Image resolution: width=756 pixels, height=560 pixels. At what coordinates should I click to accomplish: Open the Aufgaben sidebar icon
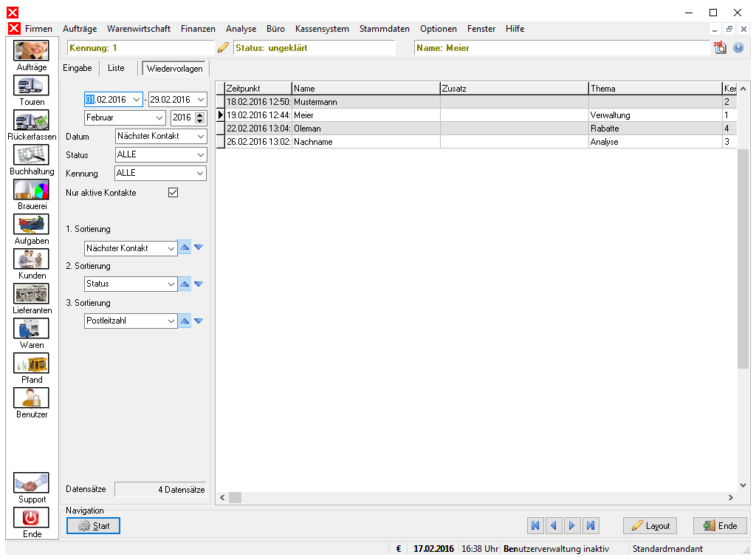pyautogui.click(x=31, y=225)
